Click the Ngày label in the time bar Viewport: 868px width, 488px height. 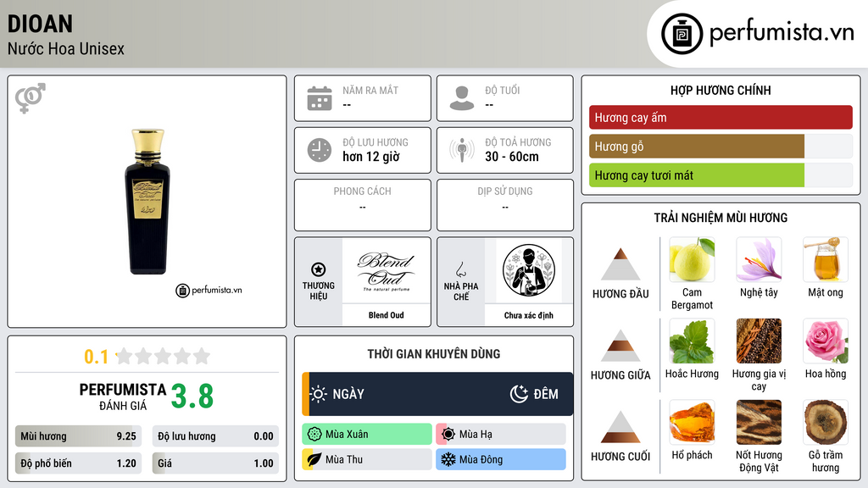348,394
